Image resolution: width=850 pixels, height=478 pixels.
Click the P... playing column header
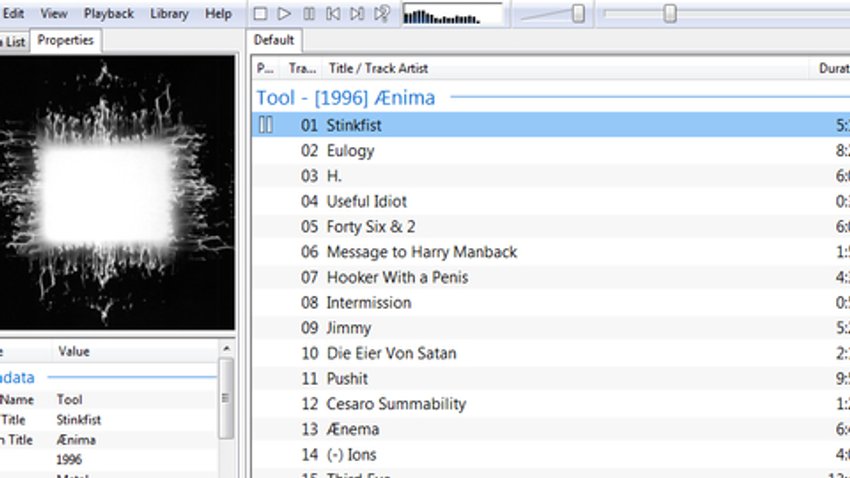266,68
